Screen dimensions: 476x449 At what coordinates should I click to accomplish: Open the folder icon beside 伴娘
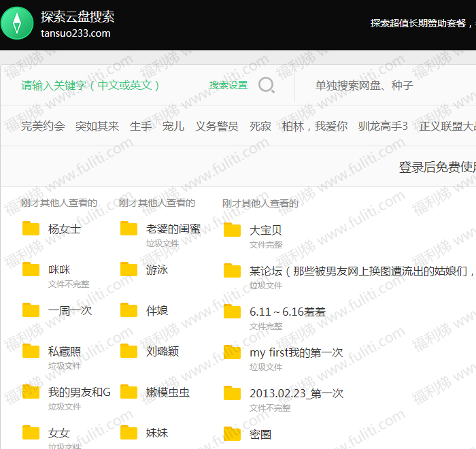point(129,310)
